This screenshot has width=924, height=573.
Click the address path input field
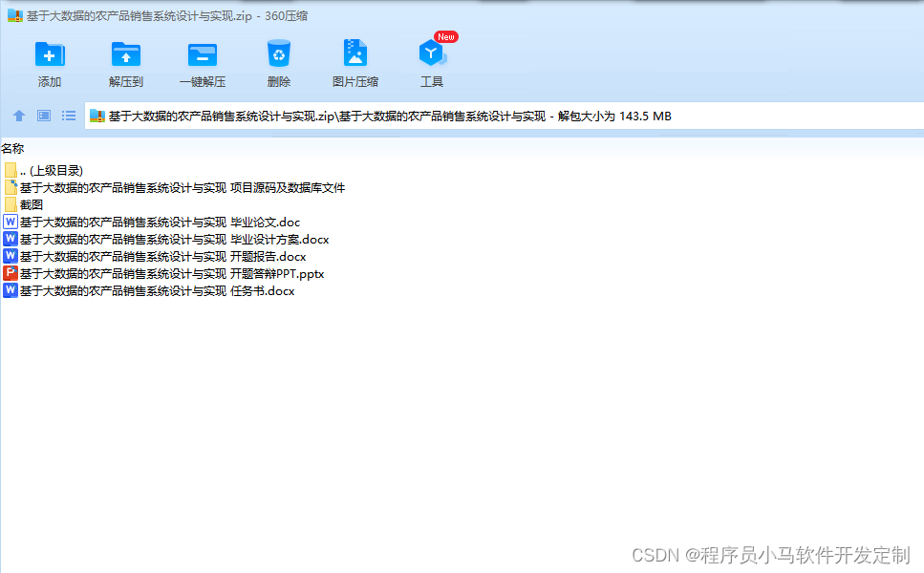click(504, 116)
